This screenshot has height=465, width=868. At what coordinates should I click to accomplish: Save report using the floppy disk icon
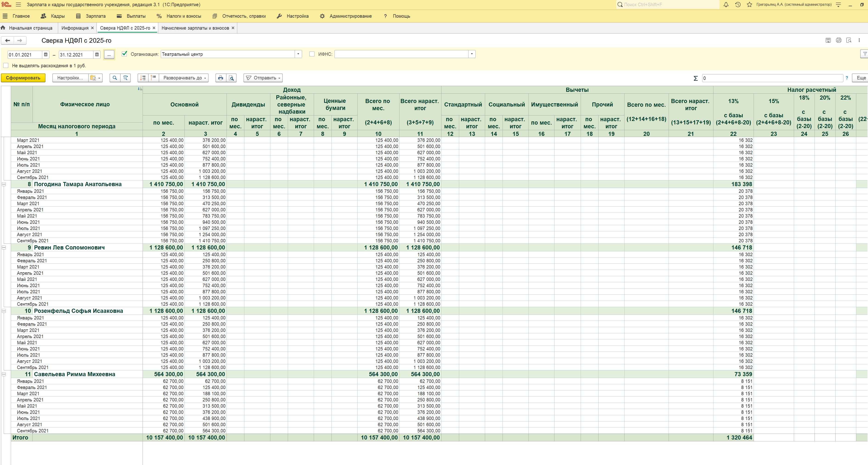[x=828, y=40]
